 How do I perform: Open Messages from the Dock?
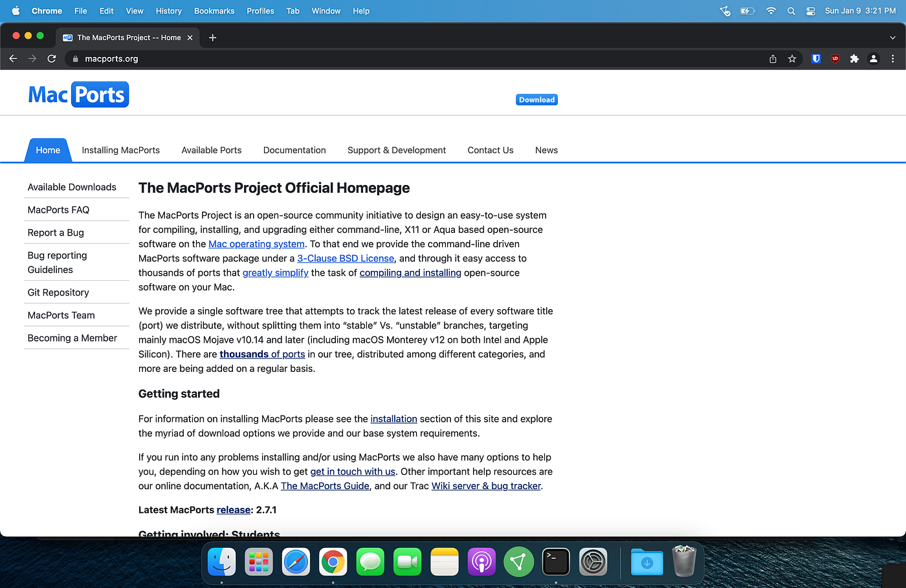coord(370,561)
